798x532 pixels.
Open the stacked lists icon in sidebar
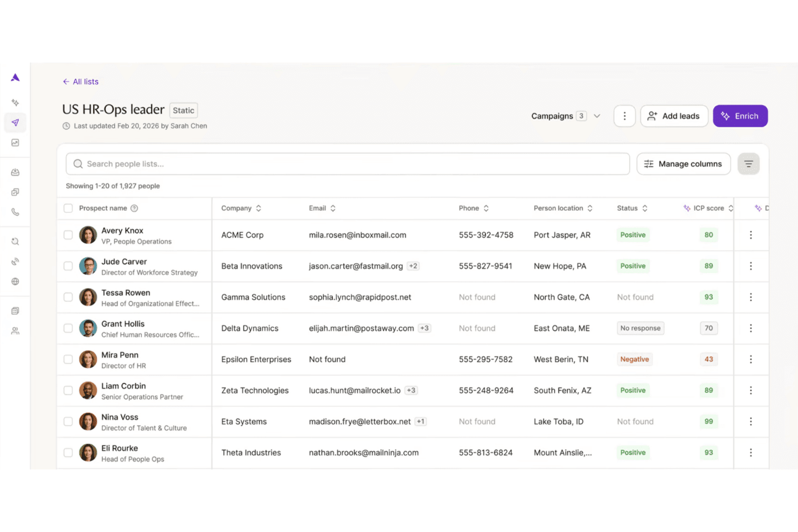pyautogui.click(x=15, y=311)
